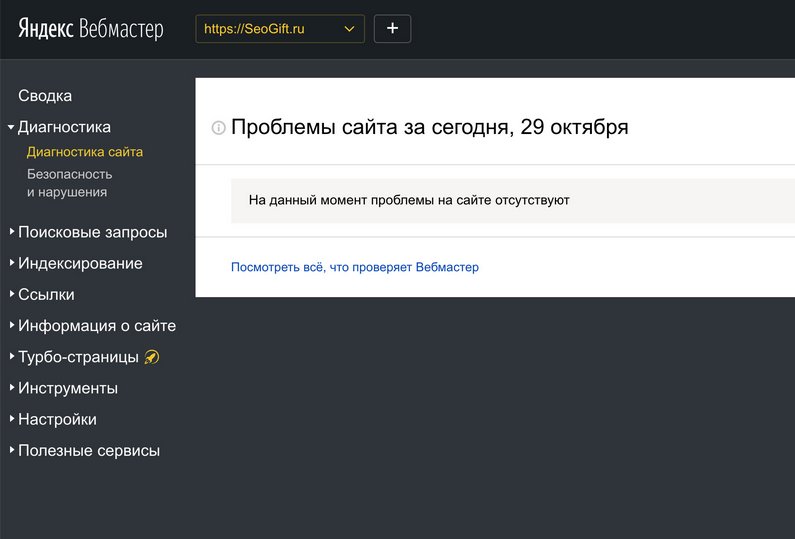
Task: Click the Яндекс Вебмастер logo
Action: point(89,29)
